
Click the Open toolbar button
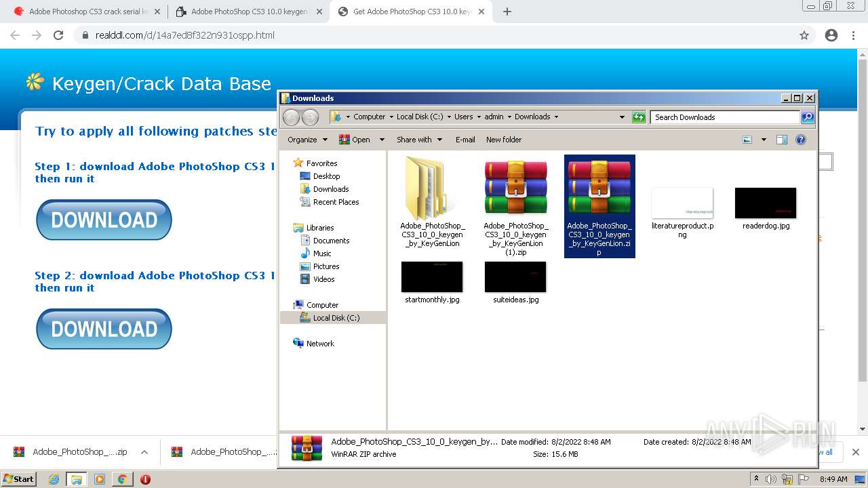tap(355, 140)
